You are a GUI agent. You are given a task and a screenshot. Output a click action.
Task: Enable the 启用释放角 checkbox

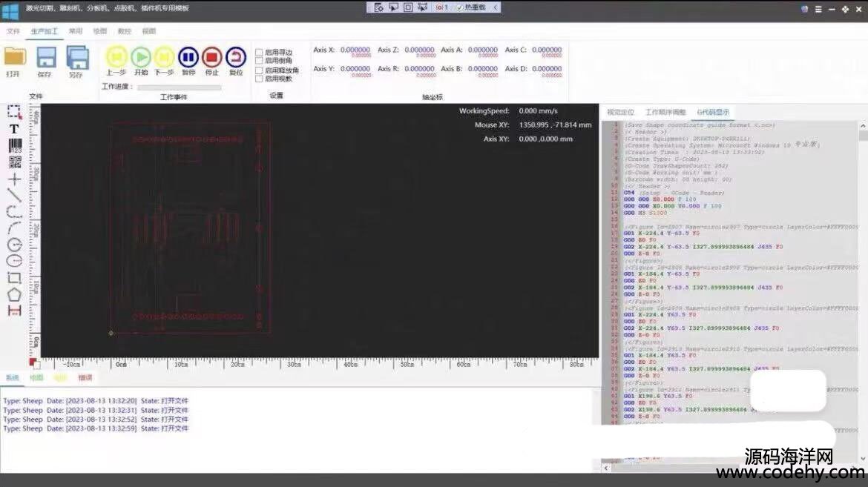coord(258,70)
